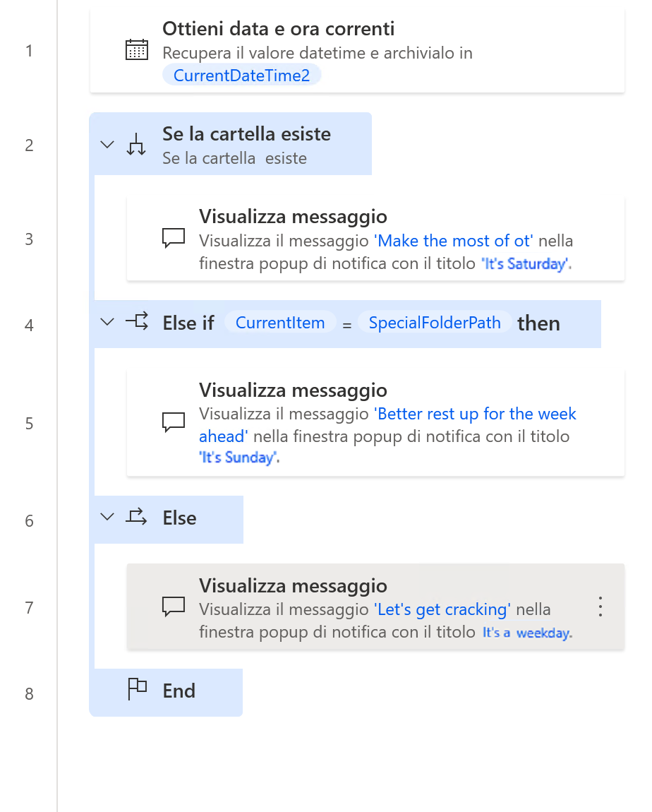Click the branch icon next to 'Else if'

point(138,323)
